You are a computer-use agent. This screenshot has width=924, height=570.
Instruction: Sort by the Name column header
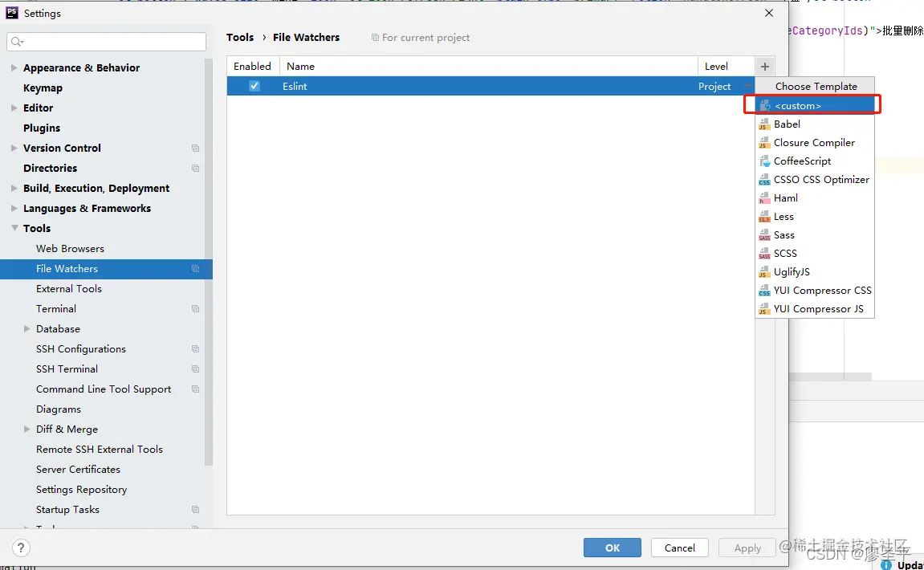click(489, 66)
